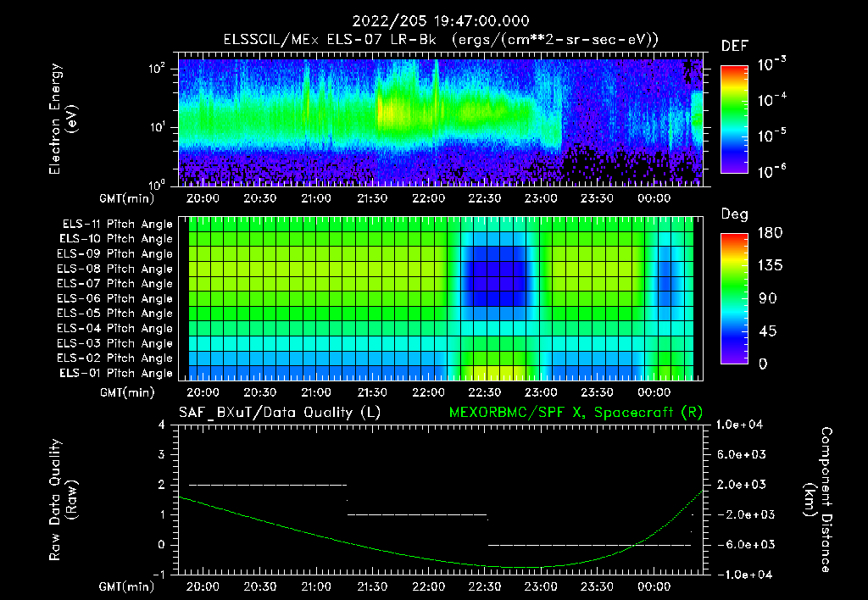868x600 pixels.
Task: Click the ELS-11 Pitch Angle row label
Action: (x=117, y=225)
